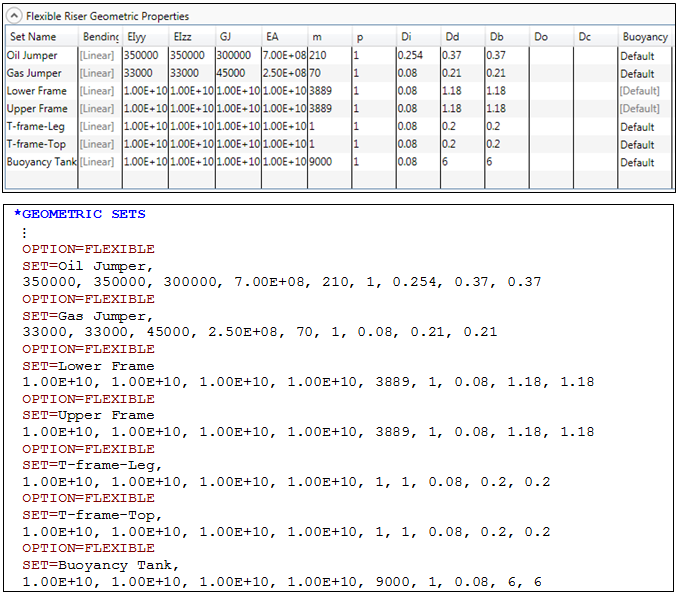
Task: Edit GJ value 45000 for Gas Jumper
Action: [x=238, y=73]
